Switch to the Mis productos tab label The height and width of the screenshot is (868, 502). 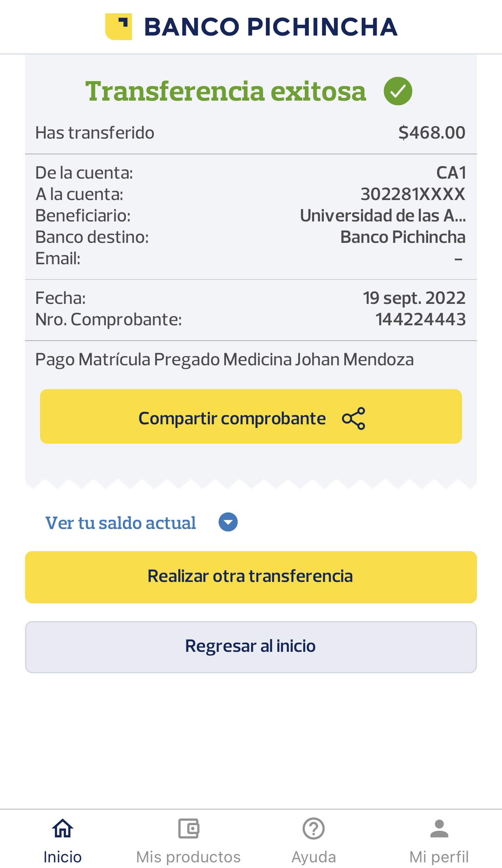click(188, 857)
